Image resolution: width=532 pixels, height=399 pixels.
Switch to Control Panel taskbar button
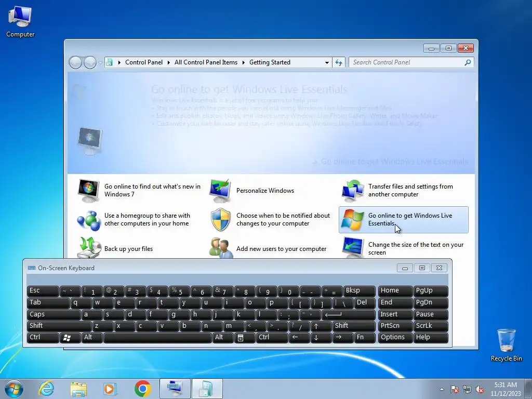(x=207, y=389)
